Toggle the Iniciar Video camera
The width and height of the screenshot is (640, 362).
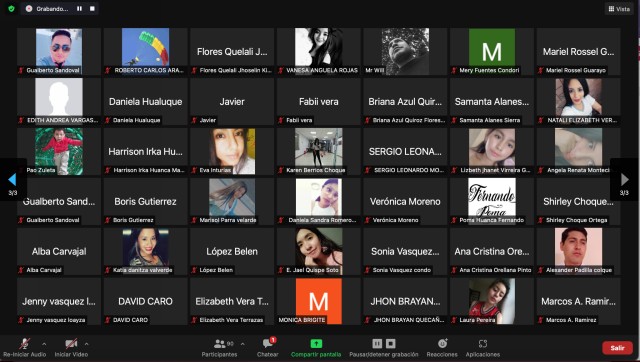point(71,347)
